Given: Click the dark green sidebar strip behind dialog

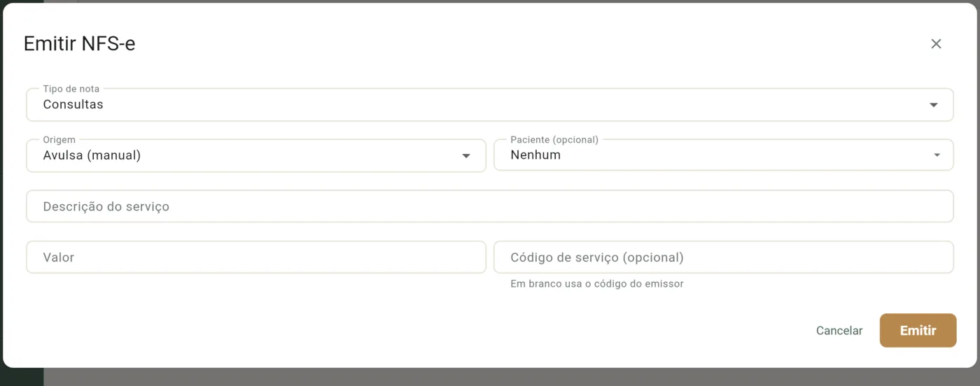Looking at the screenshot, I should pyautogui.click(x=21, y=378).
